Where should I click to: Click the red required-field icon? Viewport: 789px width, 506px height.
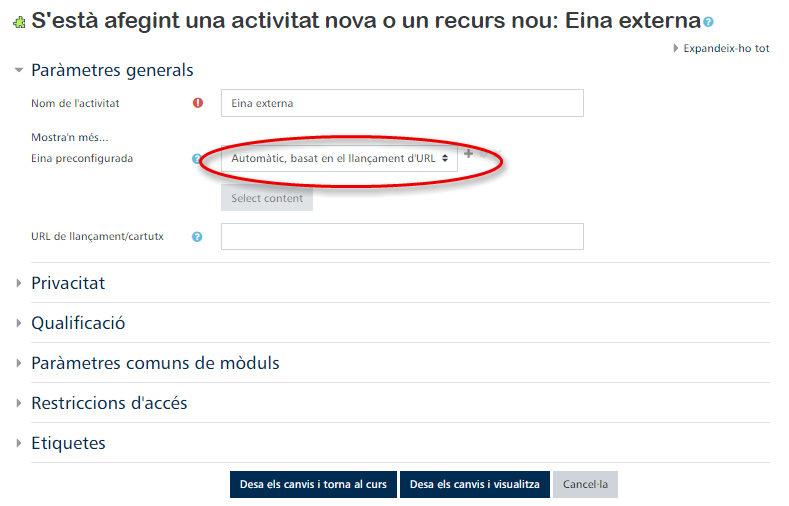point(197,102)
